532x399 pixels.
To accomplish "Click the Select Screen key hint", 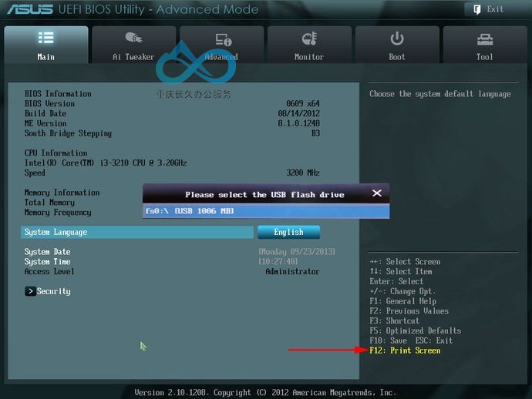I will click(405, 262).
